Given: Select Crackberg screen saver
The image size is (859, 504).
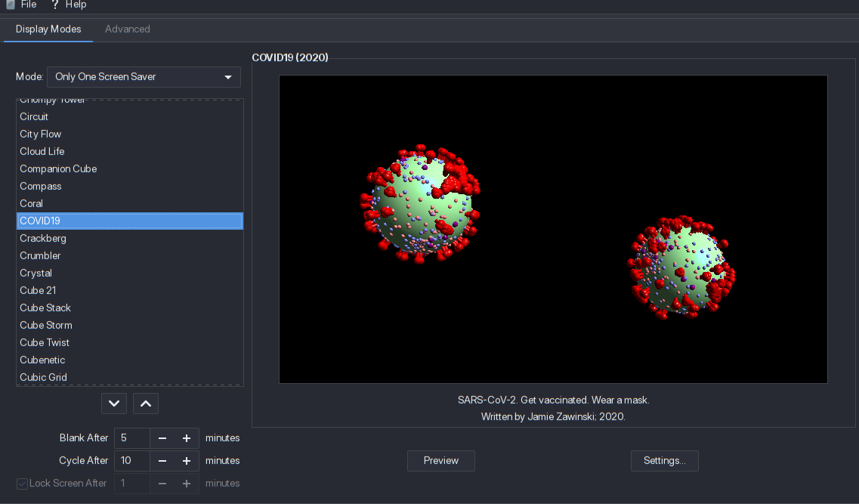Looking at the screenshot, I should point(130,238).
